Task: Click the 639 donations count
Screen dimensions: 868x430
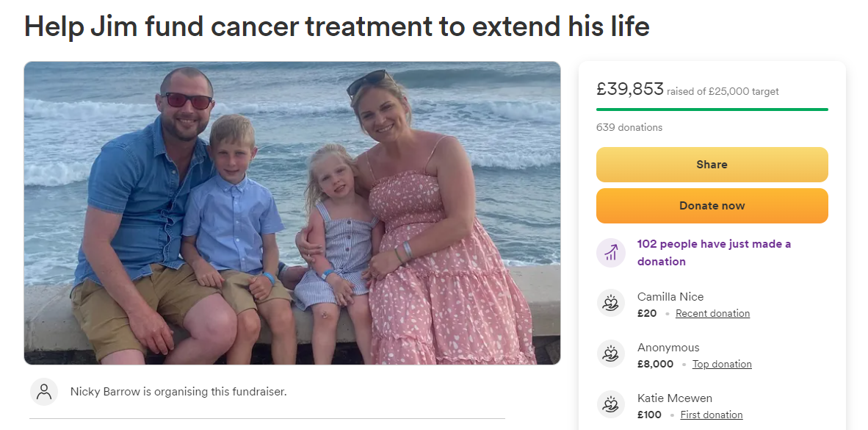Action: 629,127
